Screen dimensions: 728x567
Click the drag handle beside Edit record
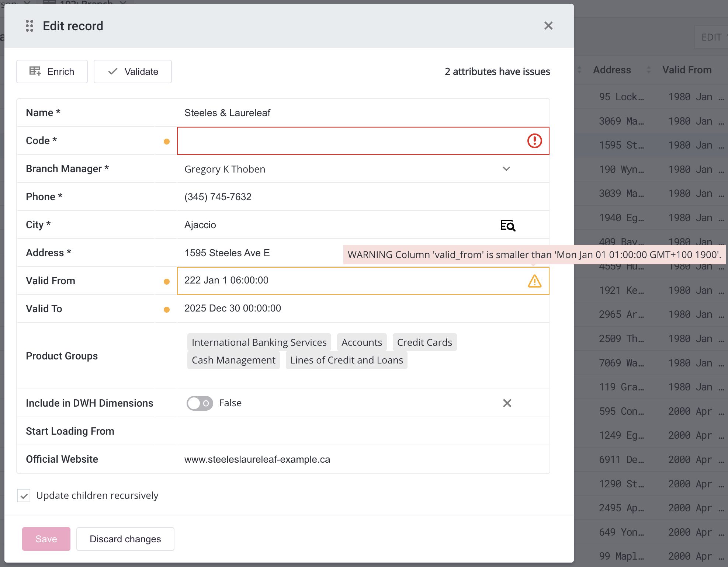pos(30,26)
